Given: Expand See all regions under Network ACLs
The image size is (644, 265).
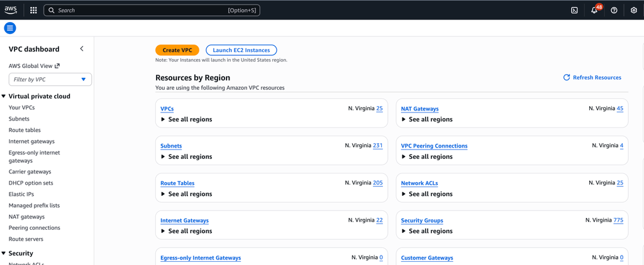Looking at the screenshot, I should (427, 194).
